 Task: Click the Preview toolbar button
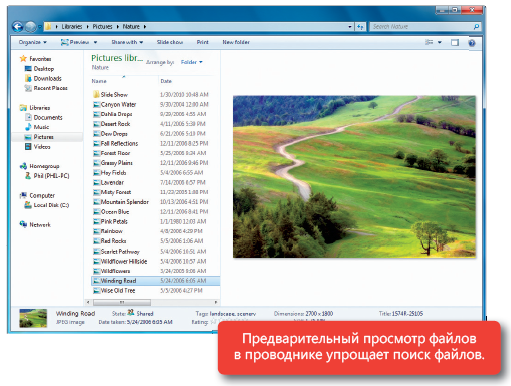coord(75,42)
